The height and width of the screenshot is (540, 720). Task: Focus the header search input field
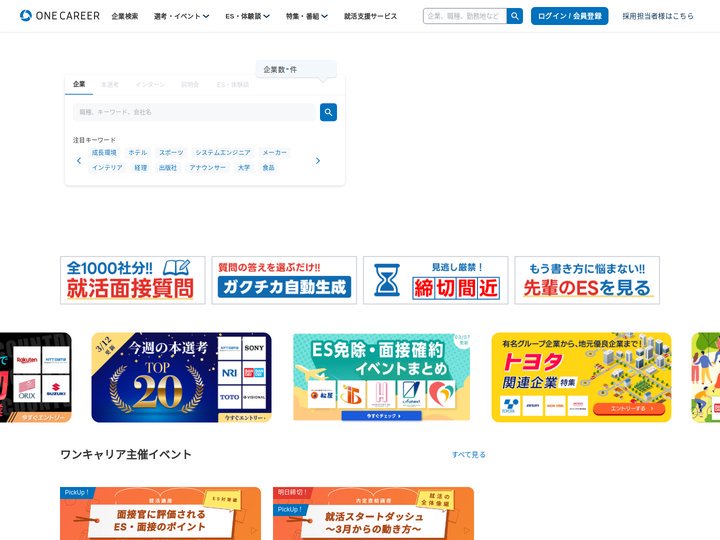click(465, 16)
